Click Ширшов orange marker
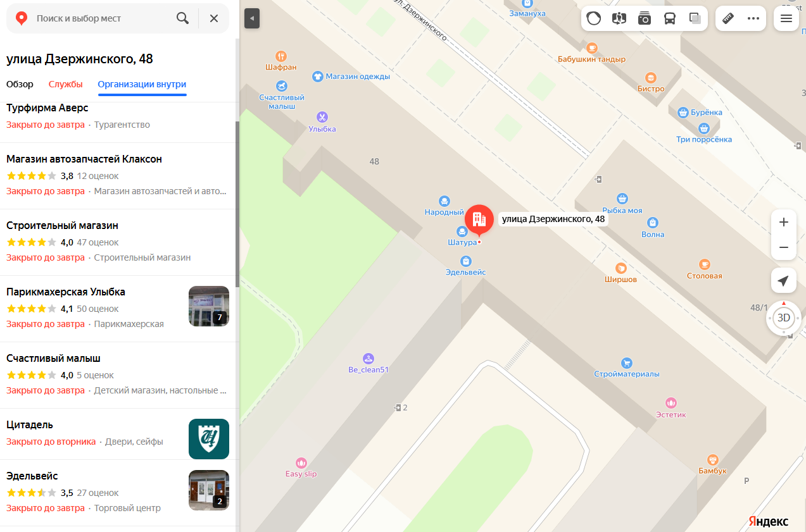This screenshot has height=532, width=806. [x=621, y=268]
